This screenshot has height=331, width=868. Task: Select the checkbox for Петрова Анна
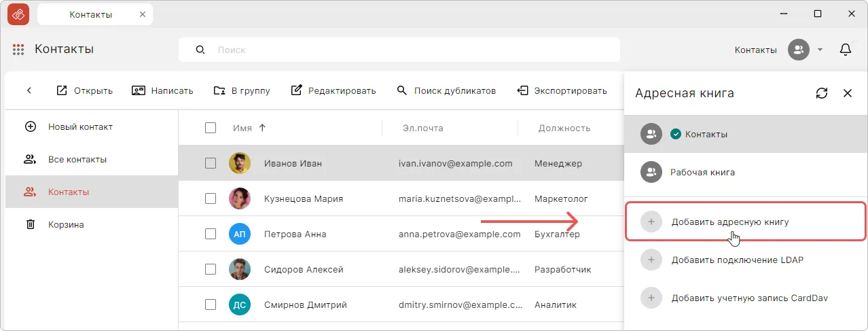tap(211, 234)
